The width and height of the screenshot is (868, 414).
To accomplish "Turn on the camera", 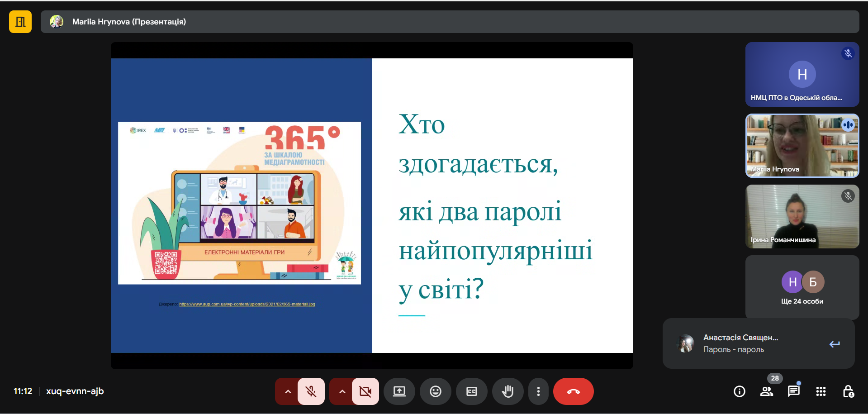I will point(365,391).
